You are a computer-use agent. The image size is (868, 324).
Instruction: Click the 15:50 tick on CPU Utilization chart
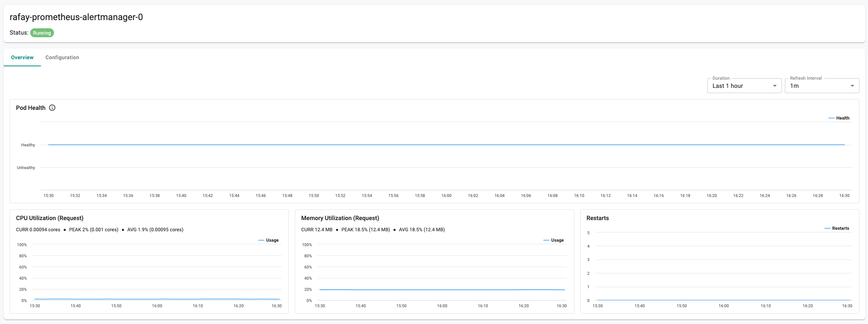(x=116, y=306)
